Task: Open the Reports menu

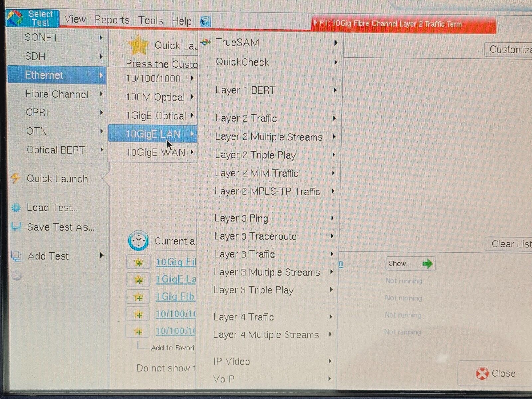Action: [x=112, y=20]
